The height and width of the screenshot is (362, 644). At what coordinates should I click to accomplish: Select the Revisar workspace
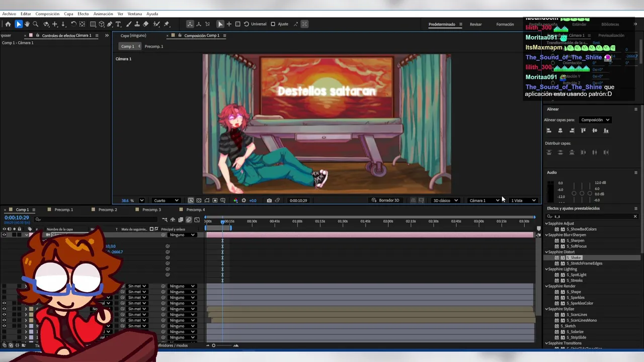click(475, 24)
